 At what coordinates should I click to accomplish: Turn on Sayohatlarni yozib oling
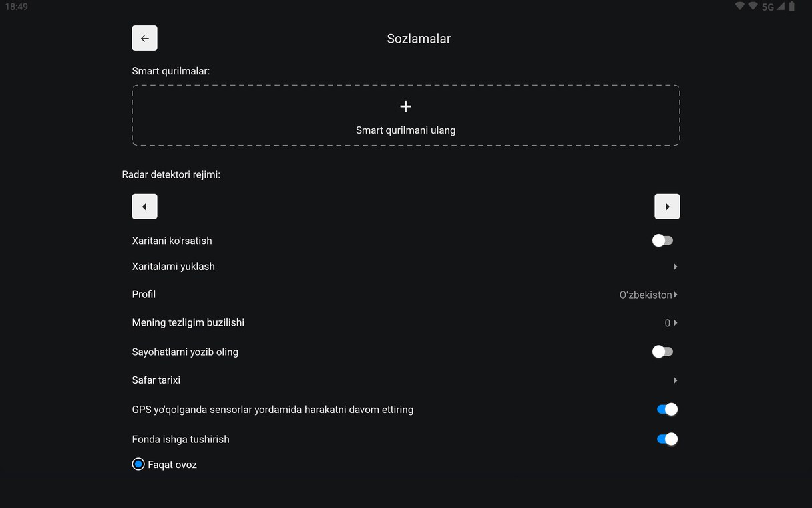point(662,352)
